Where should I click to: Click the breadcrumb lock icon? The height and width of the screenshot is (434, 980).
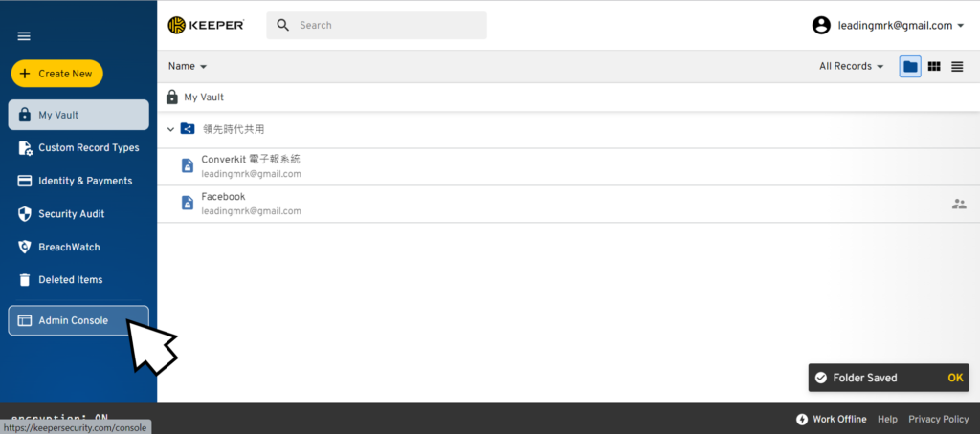tap(172, 98)
